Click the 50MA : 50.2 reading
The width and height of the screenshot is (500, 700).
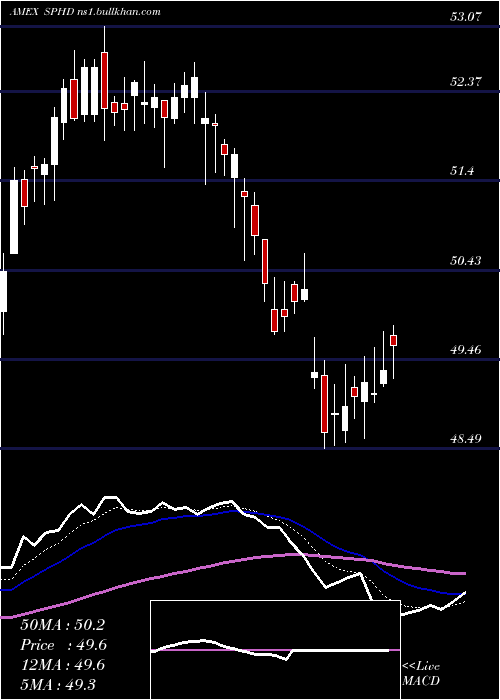[x=62, y=625]
